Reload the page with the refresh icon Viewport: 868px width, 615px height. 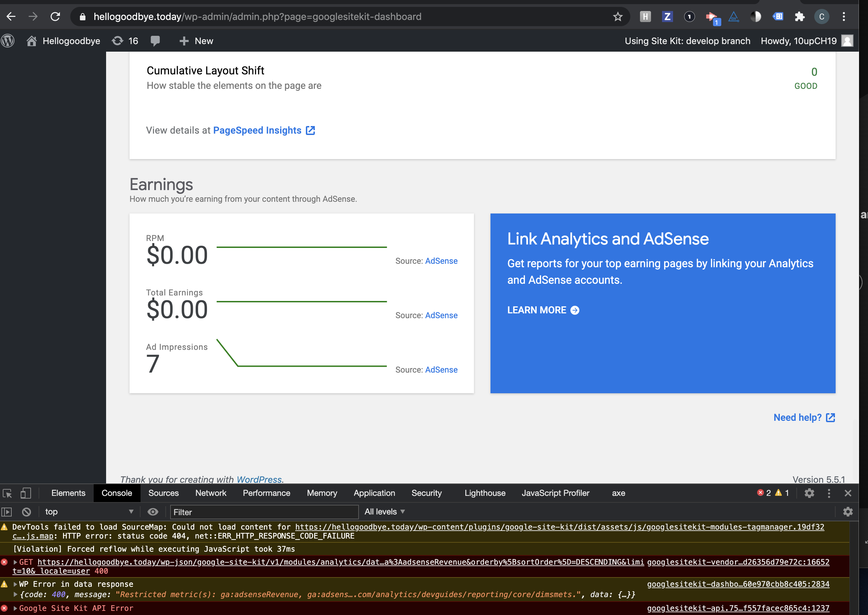[55, 17]
